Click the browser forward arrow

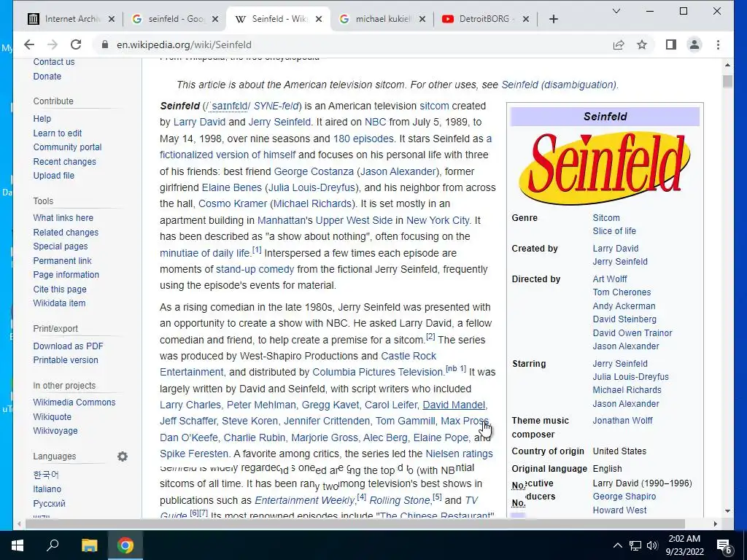53,44
